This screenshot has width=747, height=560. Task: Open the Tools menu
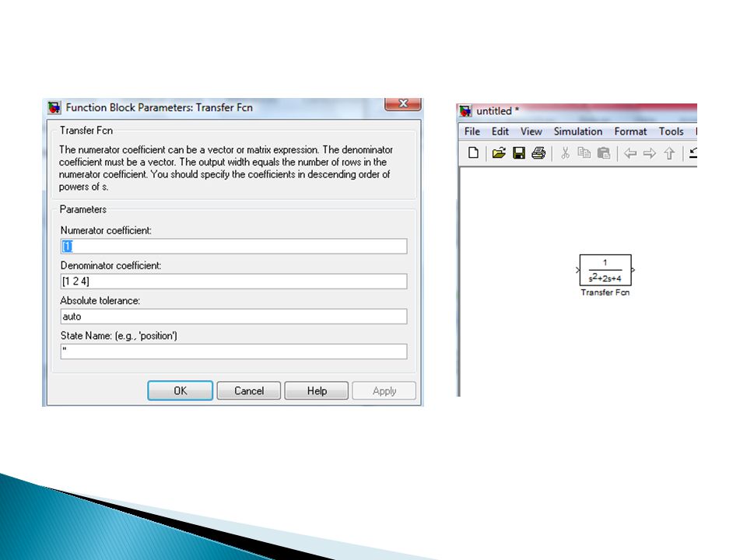(671, 131)
